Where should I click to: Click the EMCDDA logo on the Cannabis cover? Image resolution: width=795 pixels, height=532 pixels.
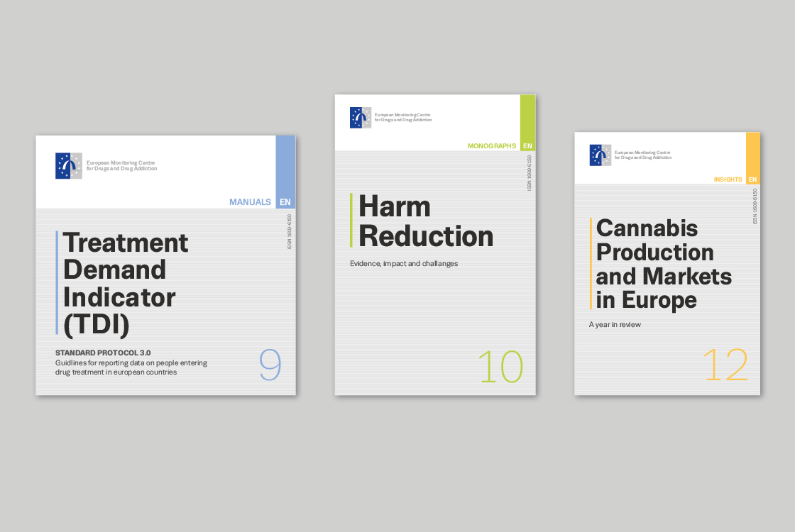click(600, 155)
